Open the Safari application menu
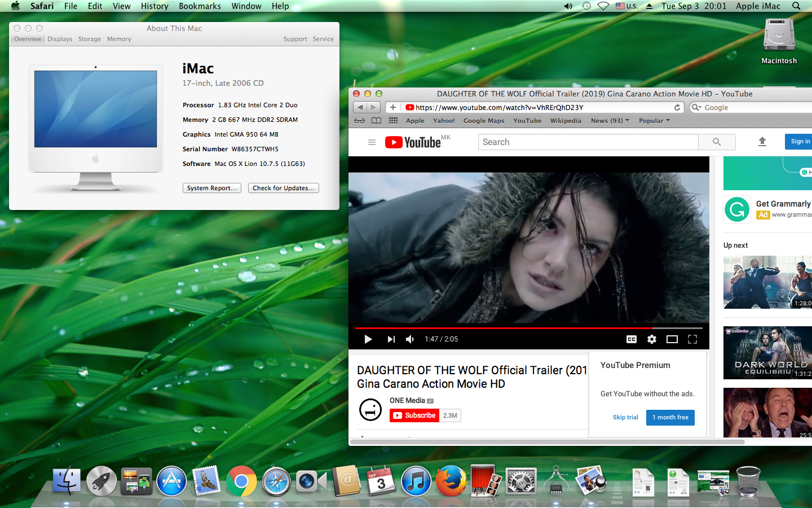The width and height of the screenshot is (812, 508). coord(42,6)
